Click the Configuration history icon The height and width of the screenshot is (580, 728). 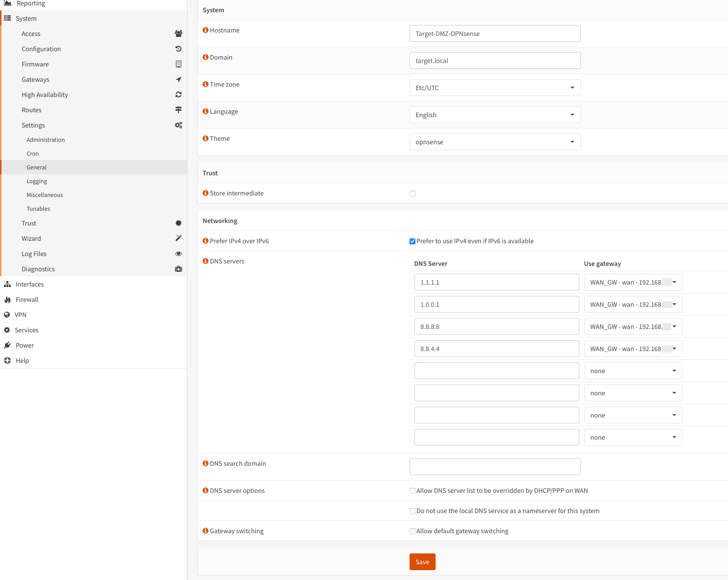coord(178,49)
